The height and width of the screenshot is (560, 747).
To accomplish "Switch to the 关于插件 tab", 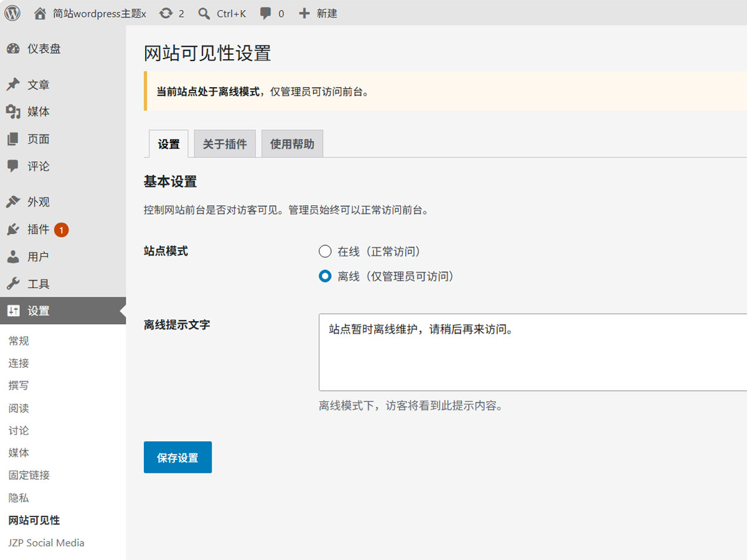I will coord(225,144).
